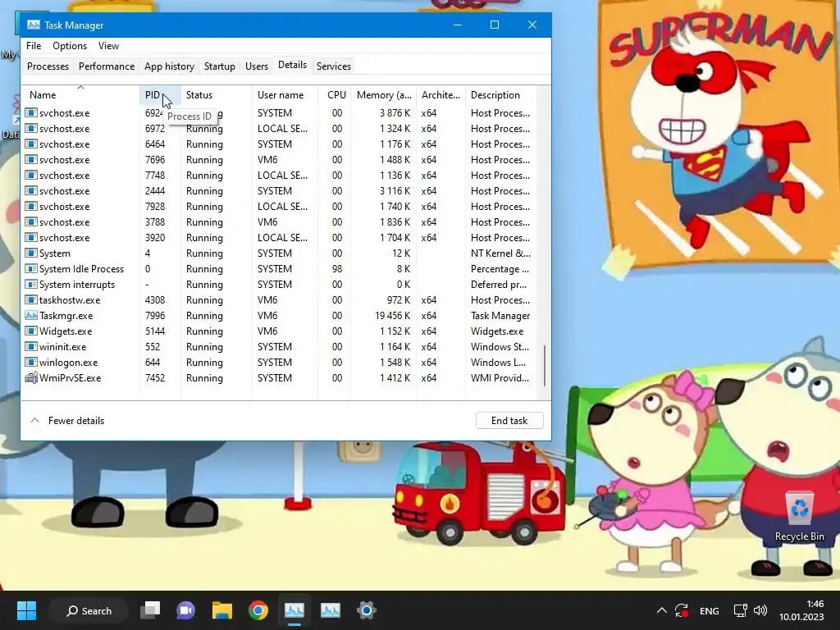This screenshot has width=840, height=630.
Task: Select svchost.exe with PID 6972
Action: [x=279, y=129]
